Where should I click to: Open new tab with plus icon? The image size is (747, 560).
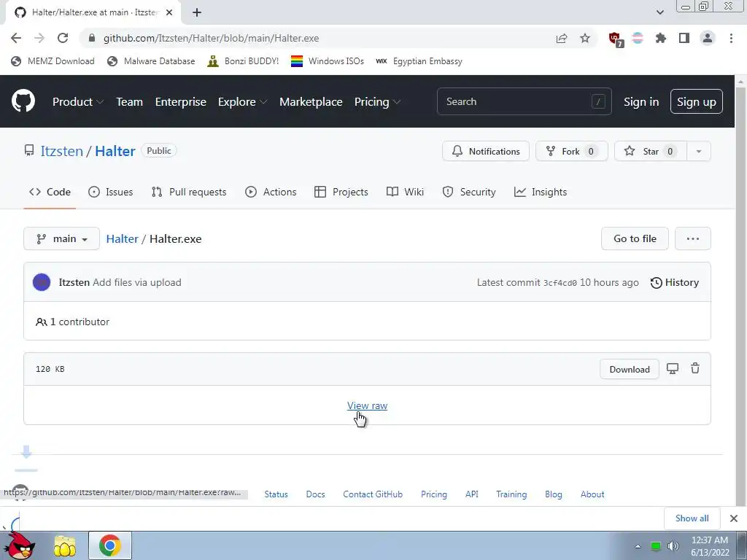[197, 12]
